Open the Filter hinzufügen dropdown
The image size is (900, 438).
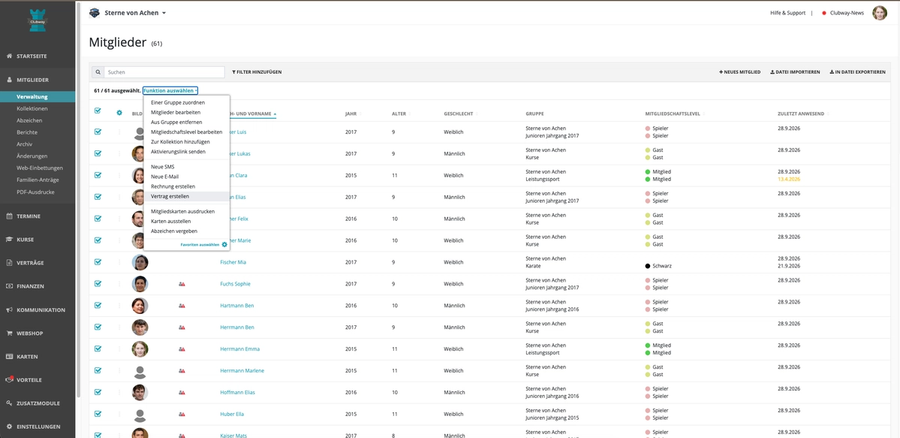257,72
